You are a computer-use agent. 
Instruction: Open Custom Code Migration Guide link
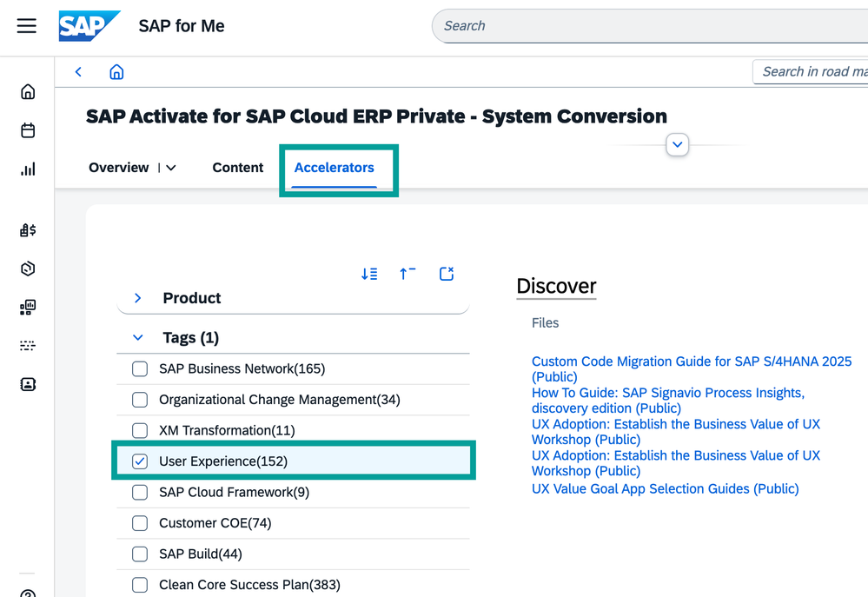click(692, 369)
